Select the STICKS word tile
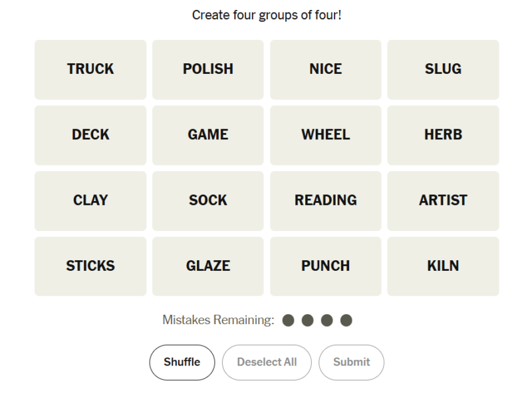Screen dimensions: 532x398 90,266
